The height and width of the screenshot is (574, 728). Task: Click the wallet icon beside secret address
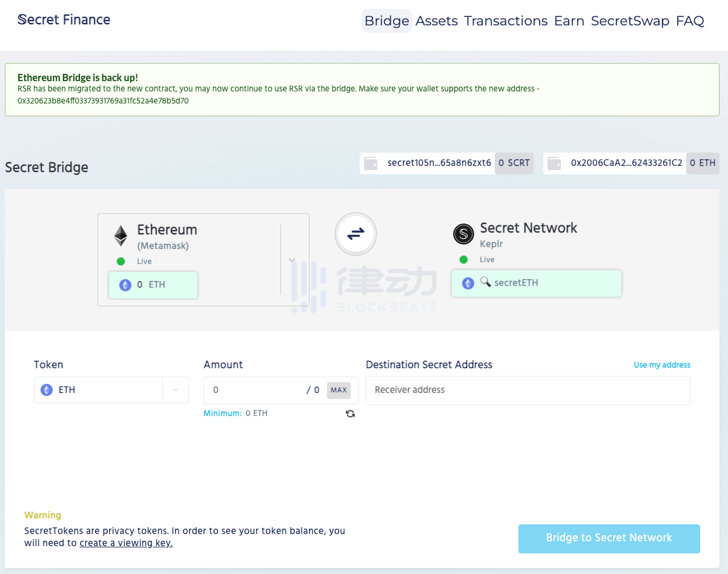[371, 163]
